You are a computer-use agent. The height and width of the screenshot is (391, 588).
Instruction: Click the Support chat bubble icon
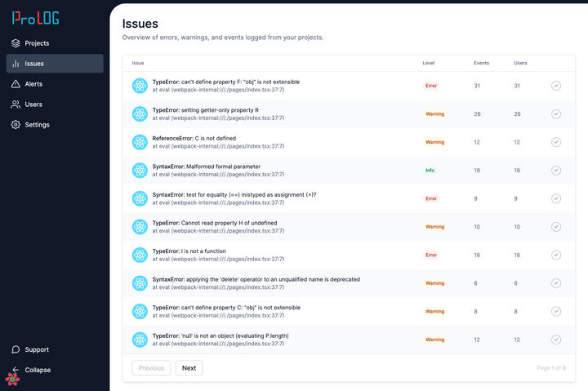[x=16, y=349]
